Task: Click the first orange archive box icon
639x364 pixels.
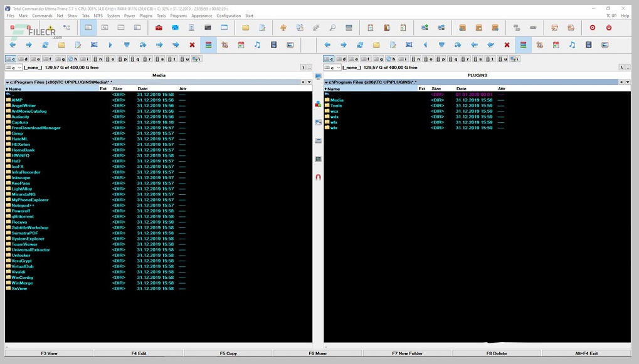Action: coord(462,28)
